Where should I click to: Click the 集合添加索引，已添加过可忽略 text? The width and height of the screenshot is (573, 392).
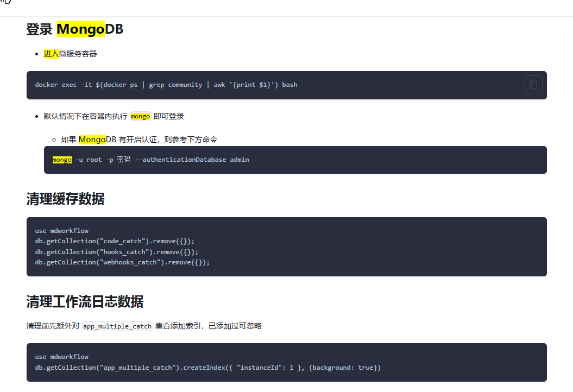[209, 326]
